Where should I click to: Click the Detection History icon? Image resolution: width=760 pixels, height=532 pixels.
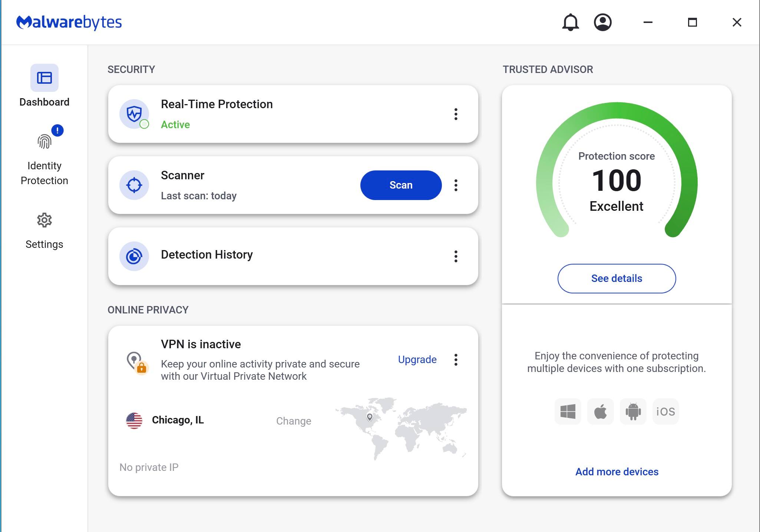(134, 256)
